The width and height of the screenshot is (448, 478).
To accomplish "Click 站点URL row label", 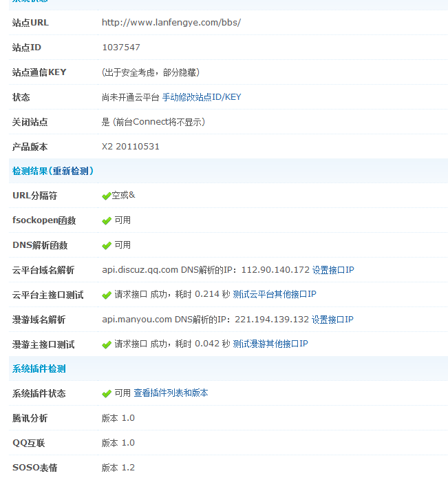I will [x=30, y=23].
